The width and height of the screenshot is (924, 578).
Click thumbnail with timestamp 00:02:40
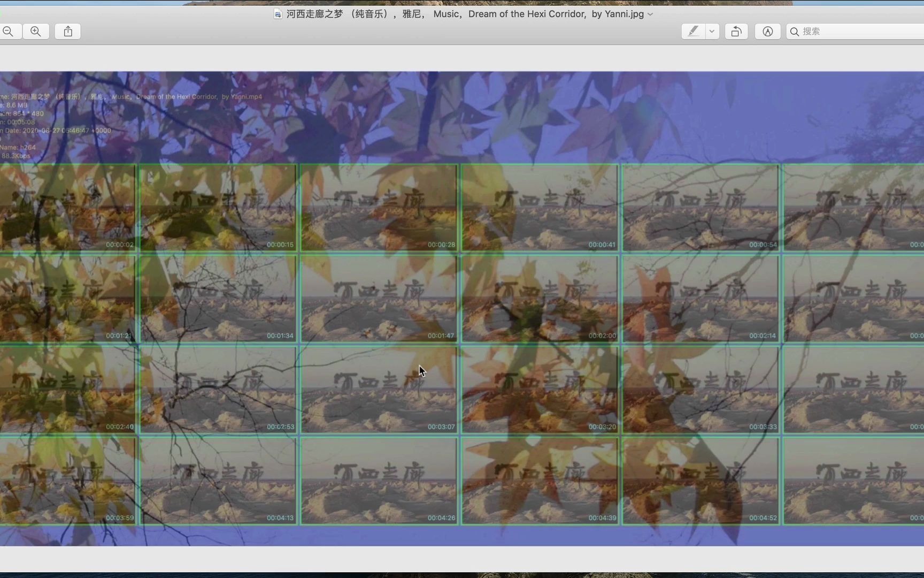click(x=67, y=390)
